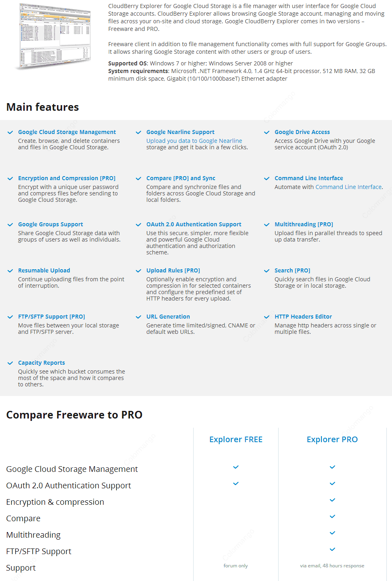
Task: Click the checkmark icon beside Capacity Reports
Action: pos(10,363)
